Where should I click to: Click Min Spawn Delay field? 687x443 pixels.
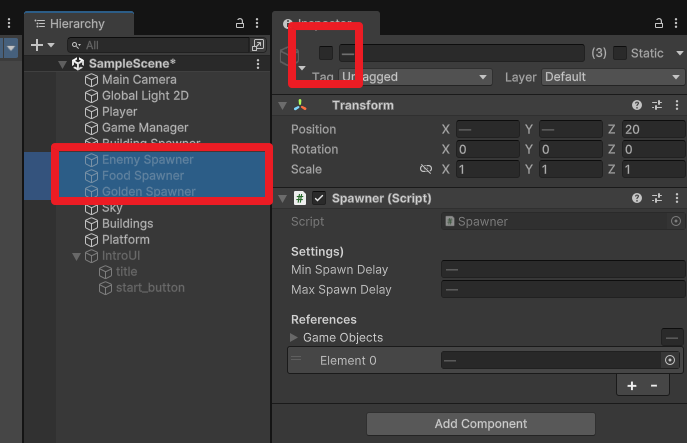coord(563,269)
